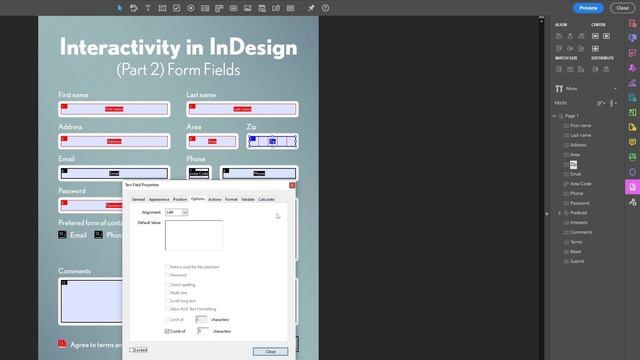Select 'Area Code' in Fields list
This screenshot has height=360, width=640.
pyautogui.click(x=580, y=184)
